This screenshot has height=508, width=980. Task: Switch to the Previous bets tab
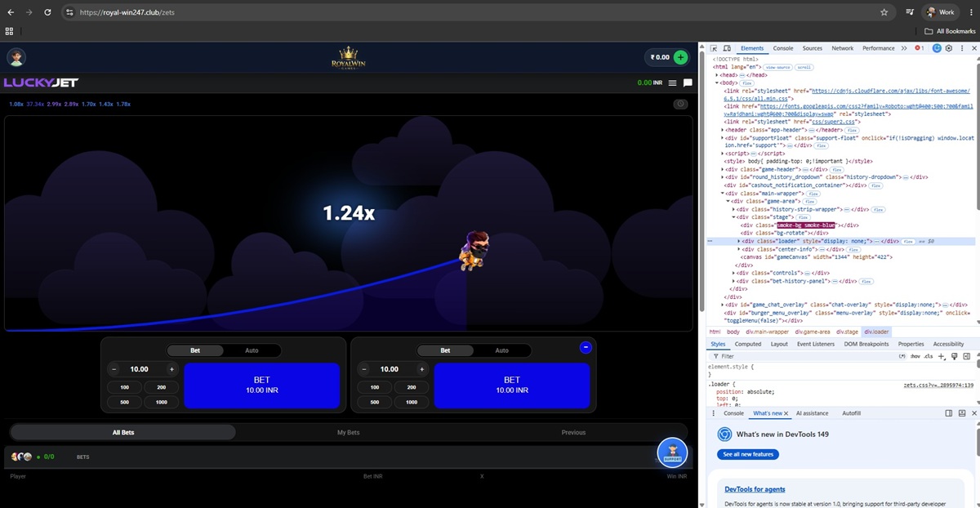click(x=573, y=432)
